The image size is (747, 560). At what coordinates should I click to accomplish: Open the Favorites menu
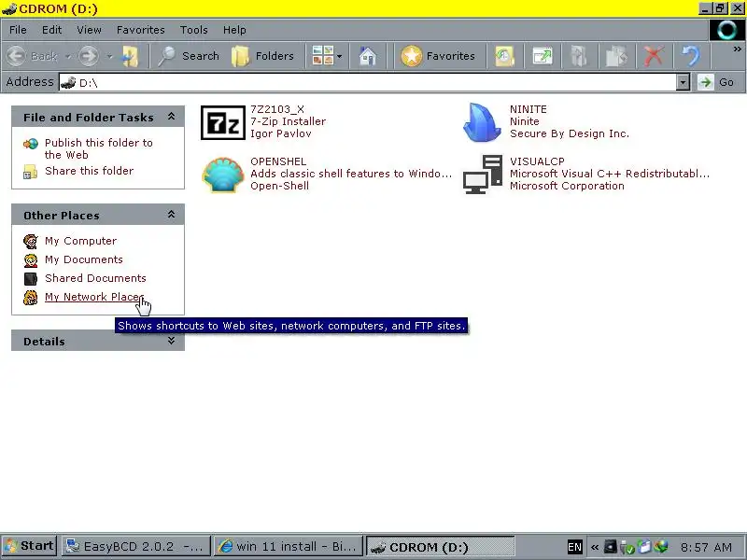click(141, 30)
